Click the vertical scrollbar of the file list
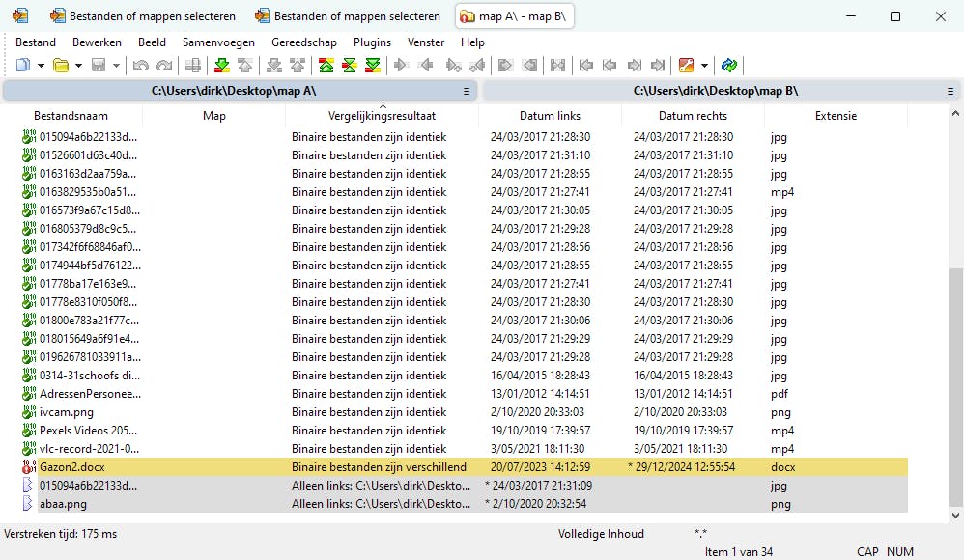This screenshot has height=560, width=964. 955,386
